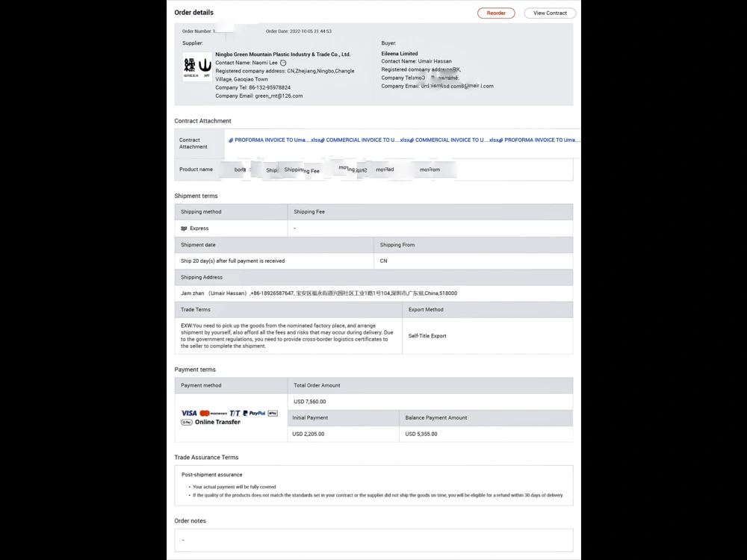Screen dimensions: 747x560
Task: Click the buyer name Eileena Limited
Action: pos(399,54)
